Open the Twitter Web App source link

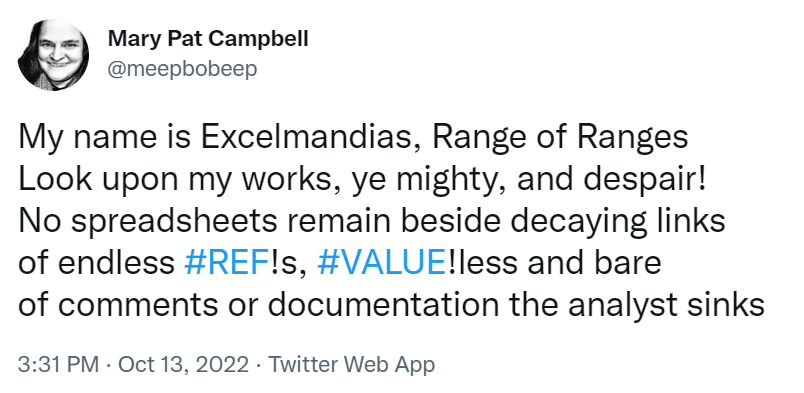[x=351, y=365]
